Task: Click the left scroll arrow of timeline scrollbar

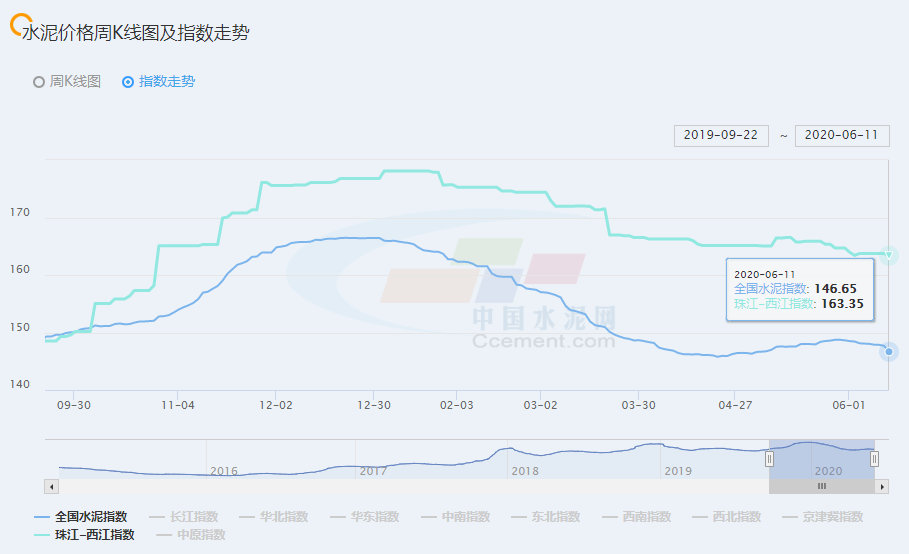Action: [50, 486]
